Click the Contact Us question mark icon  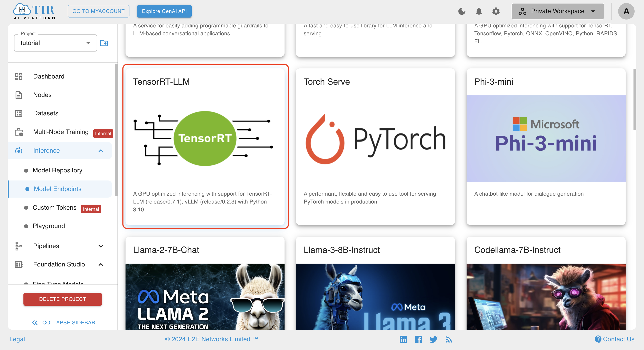click(x=598, y=339)
